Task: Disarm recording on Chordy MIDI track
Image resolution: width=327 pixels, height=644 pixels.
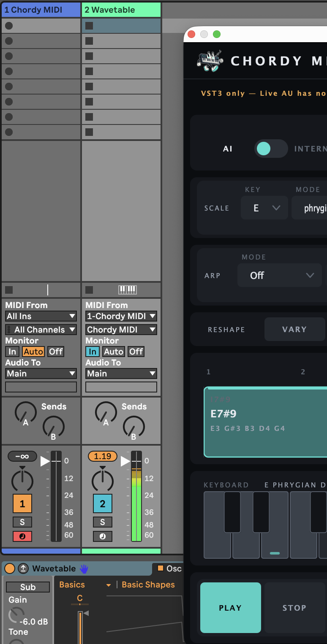Action: click(22, 536)
